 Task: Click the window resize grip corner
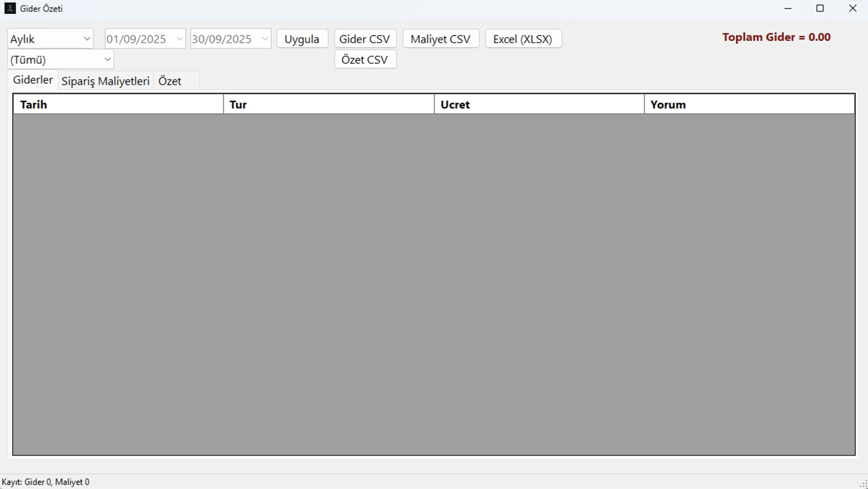tap(864, 485)
